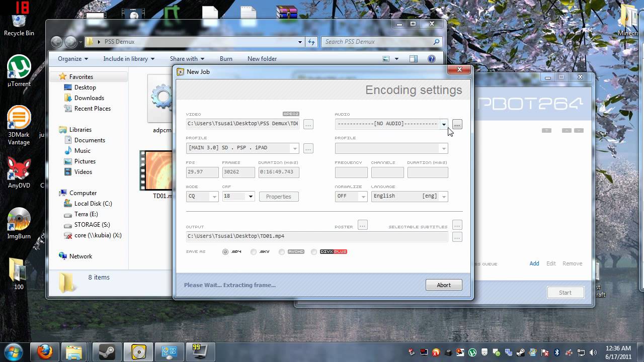Screen dimensions: 644x362
Task: Open the ImgBurn desktop shortcut
Action: click(19, 223)
